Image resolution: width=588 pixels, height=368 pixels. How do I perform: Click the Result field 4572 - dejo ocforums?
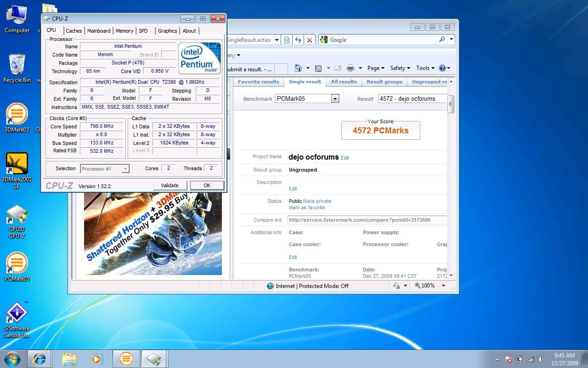[412, 98]
